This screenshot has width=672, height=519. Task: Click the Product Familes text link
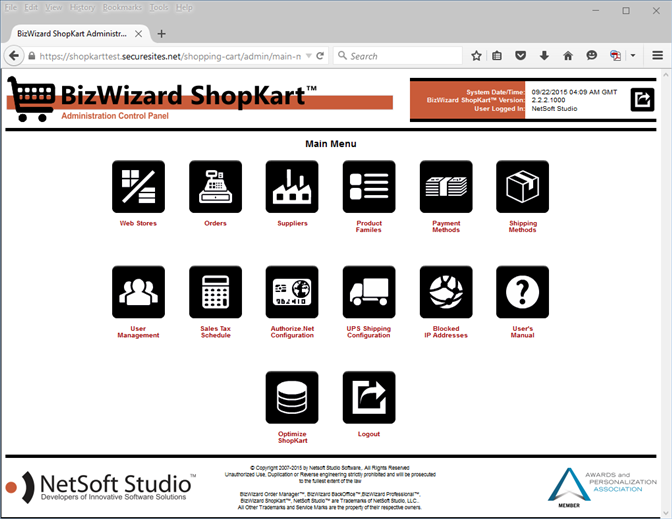pyautogui.click(x=369, y=226)
